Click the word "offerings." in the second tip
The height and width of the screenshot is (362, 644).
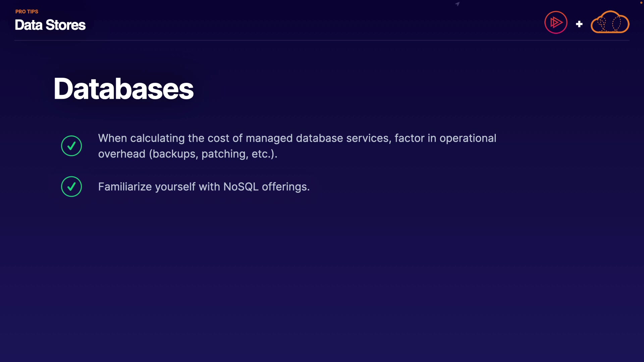click(x=285, y=187)
